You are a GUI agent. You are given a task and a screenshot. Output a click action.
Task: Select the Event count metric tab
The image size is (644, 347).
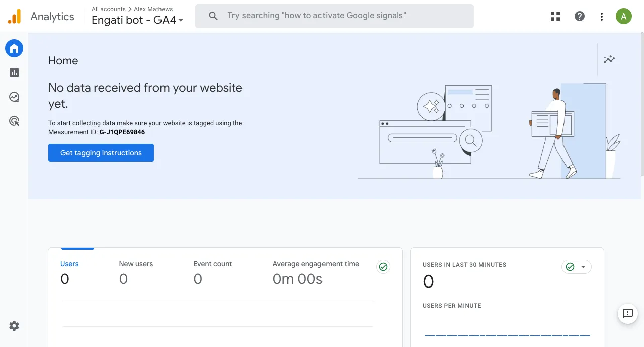[213, 272]
